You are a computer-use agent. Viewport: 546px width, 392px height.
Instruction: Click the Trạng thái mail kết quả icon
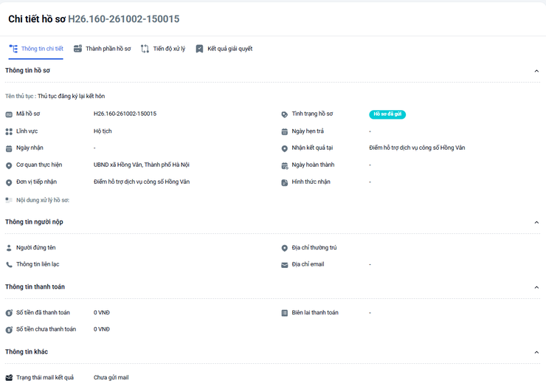[x=9, y=378]
